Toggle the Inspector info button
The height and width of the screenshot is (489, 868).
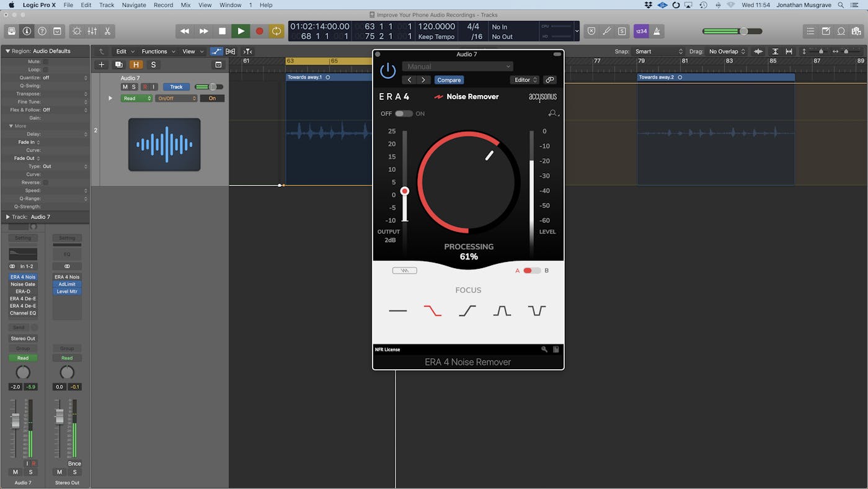tap(27, 31)
